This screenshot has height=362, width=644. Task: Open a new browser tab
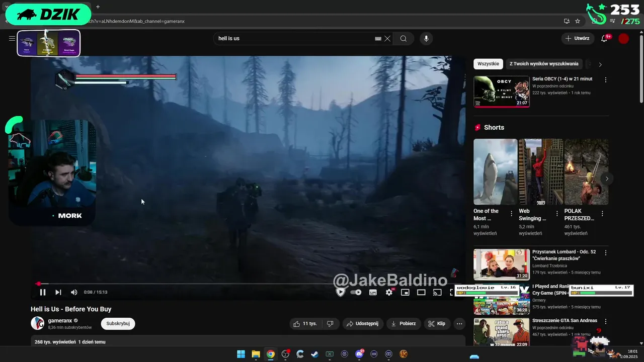[x=98, y=7]
